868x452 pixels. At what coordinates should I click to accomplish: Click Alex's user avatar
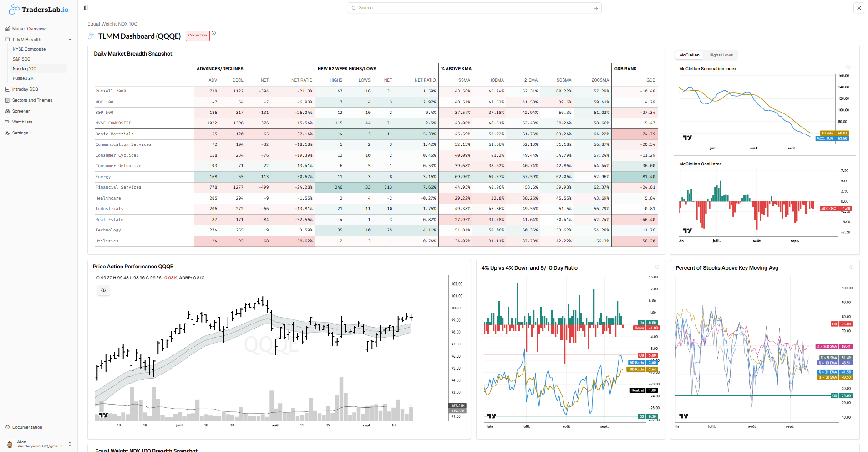(10, 444)
